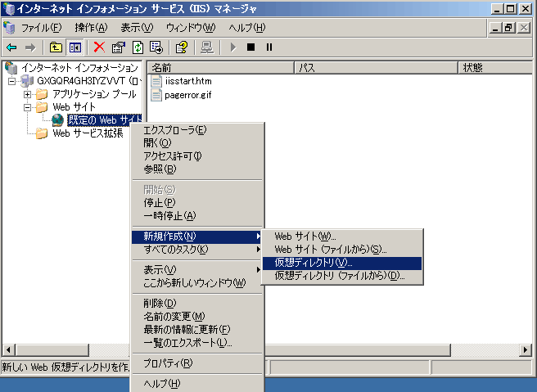Click プロパティ(R) in the context menu
537x392 pixels.
coord(168,363)
